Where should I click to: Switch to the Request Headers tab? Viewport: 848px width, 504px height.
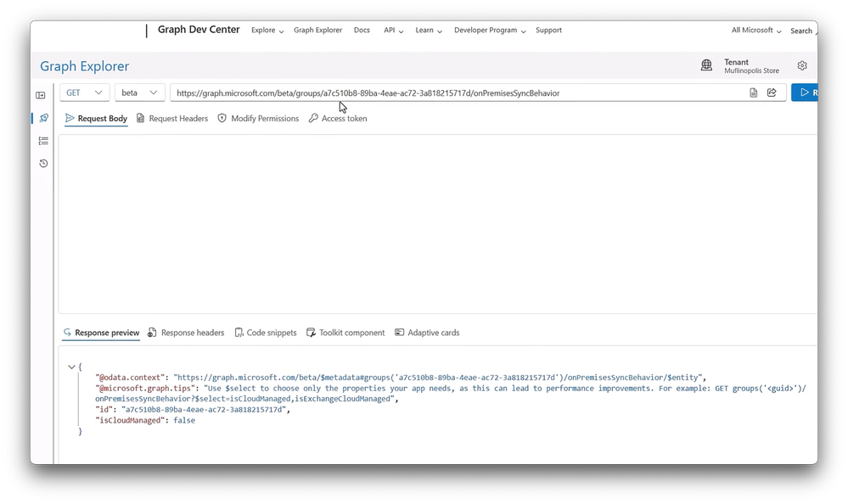172,119
